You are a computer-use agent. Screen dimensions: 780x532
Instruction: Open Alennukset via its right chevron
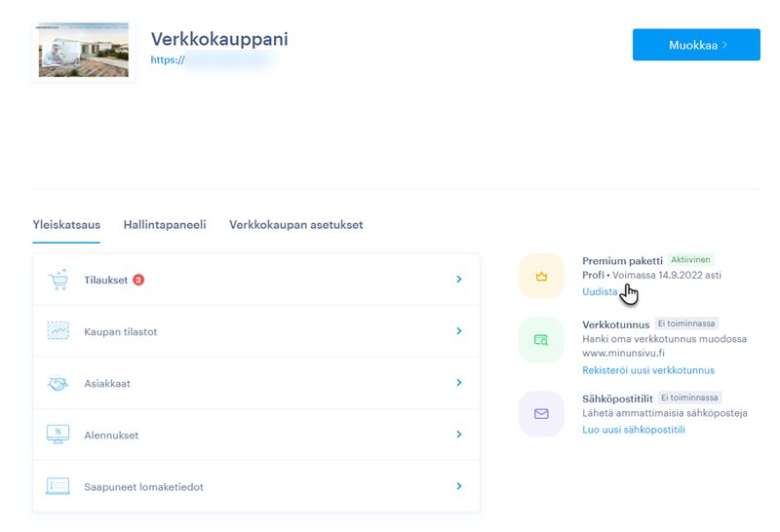[458, 435]
